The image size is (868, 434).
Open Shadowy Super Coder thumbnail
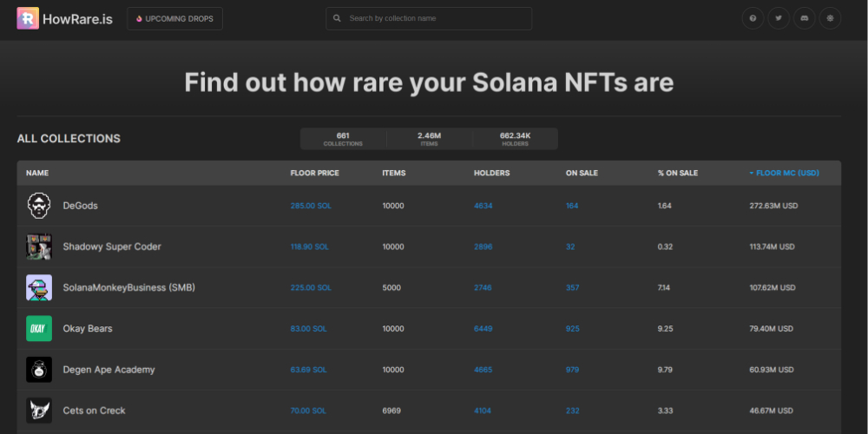click(x=39, y=247)
